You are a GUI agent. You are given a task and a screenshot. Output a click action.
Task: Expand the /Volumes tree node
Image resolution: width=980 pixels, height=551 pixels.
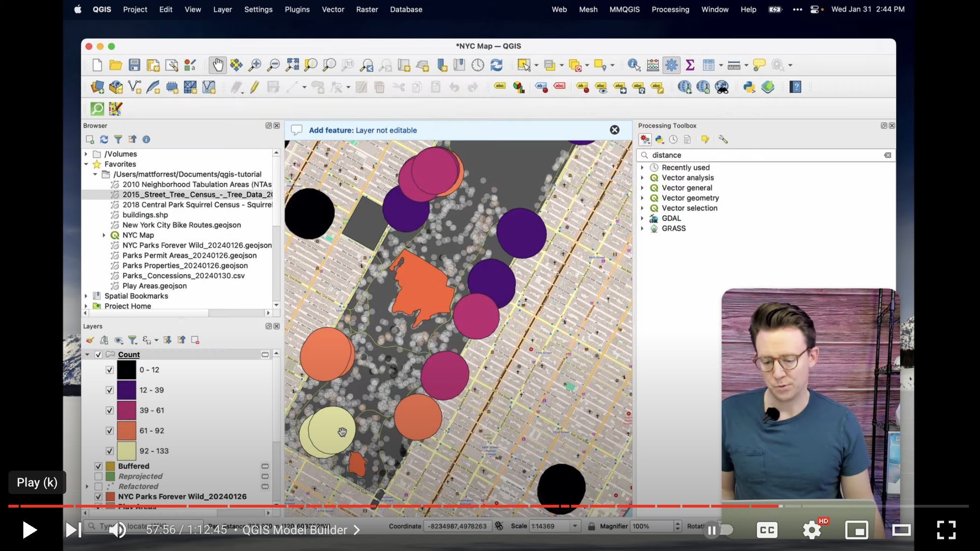pos(86,154)
